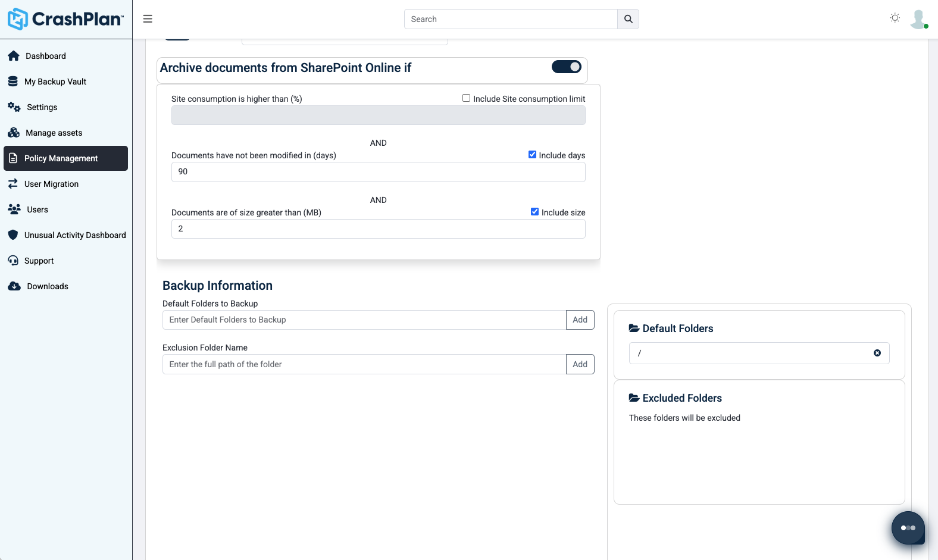Click the Policy Management document icon
The width and height of the screenshot is (938, 560).
pyautogui.click(x=13, y=158)
